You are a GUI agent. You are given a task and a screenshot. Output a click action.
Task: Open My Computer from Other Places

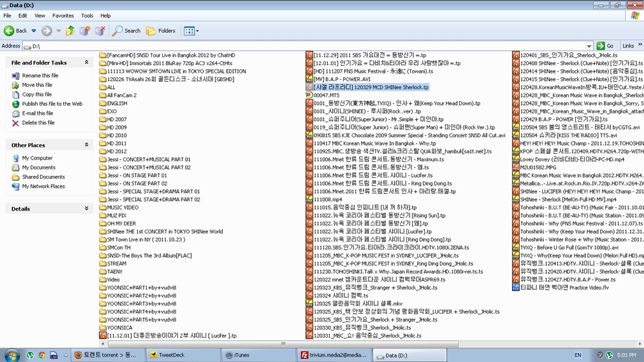pos(37,158)
